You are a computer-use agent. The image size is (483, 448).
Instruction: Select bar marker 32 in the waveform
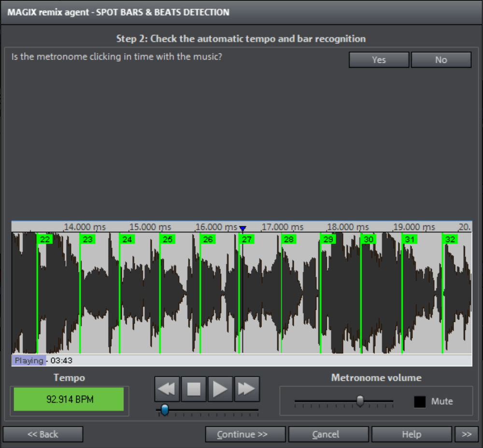[x=450, y=239]
